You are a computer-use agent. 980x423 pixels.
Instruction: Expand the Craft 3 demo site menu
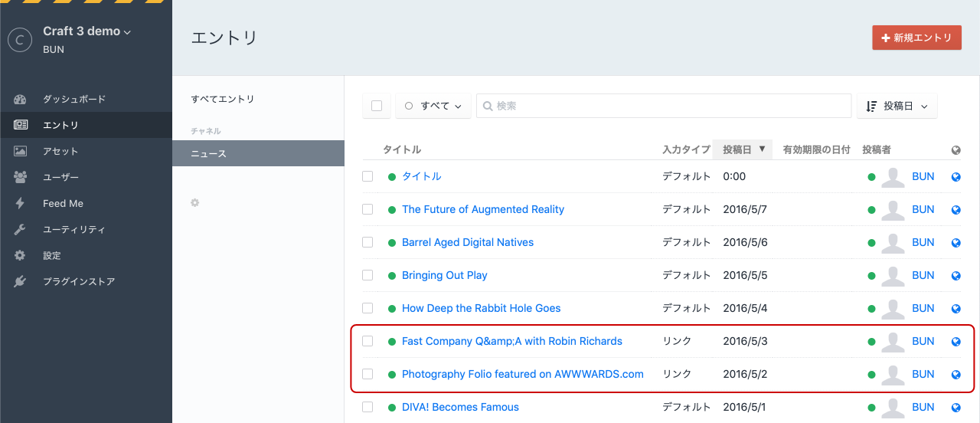87,31
